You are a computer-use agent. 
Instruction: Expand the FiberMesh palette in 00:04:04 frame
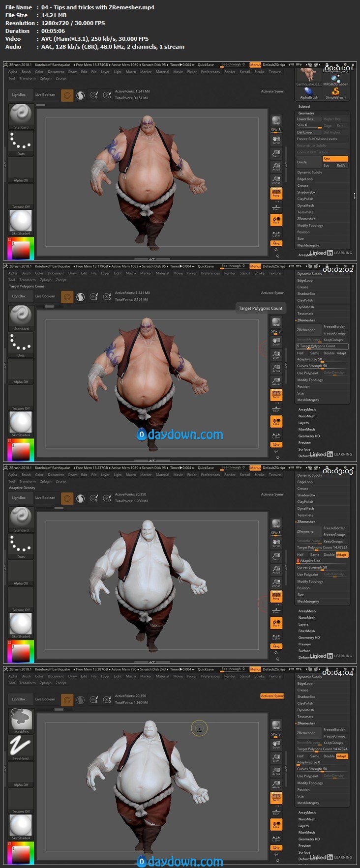(x=306, y=833)
